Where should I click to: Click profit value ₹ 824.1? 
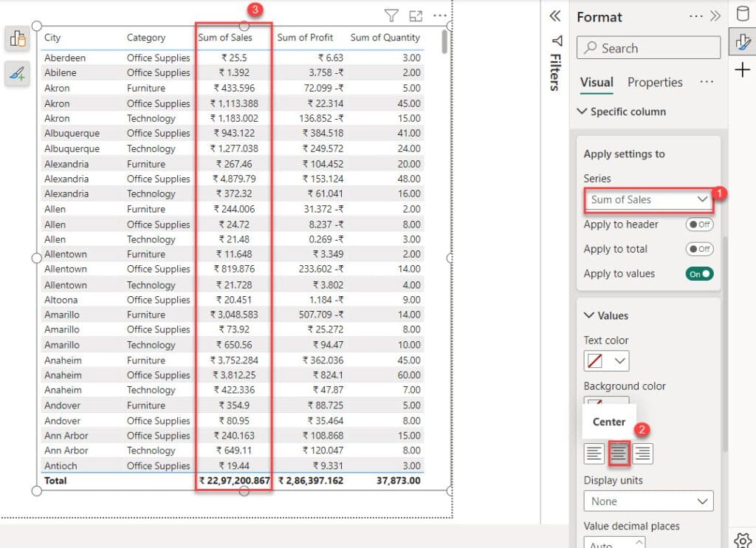pos(328,375)
